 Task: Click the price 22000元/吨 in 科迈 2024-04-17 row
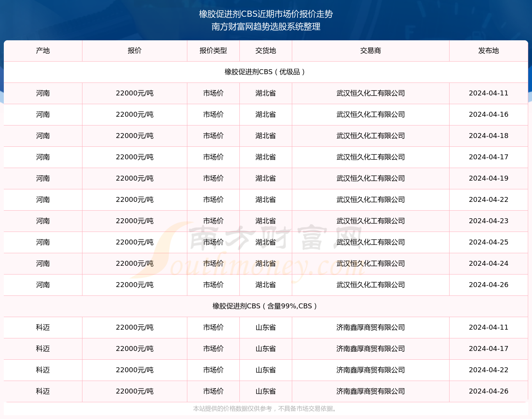tap(135, 349)
